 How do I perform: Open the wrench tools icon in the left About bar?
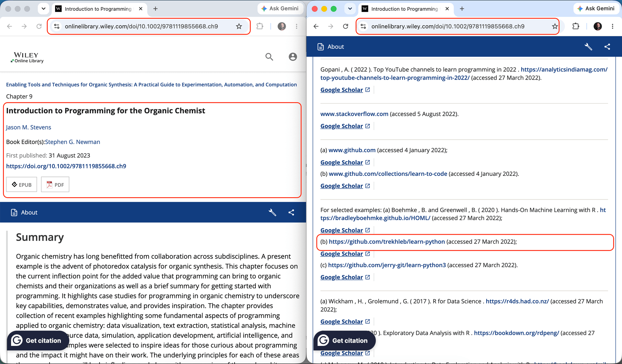[272, 212]
